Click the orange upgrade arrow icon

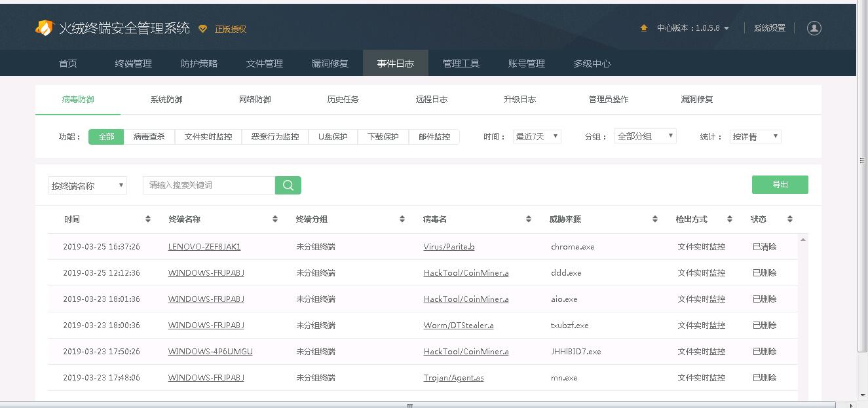[644, 28]
